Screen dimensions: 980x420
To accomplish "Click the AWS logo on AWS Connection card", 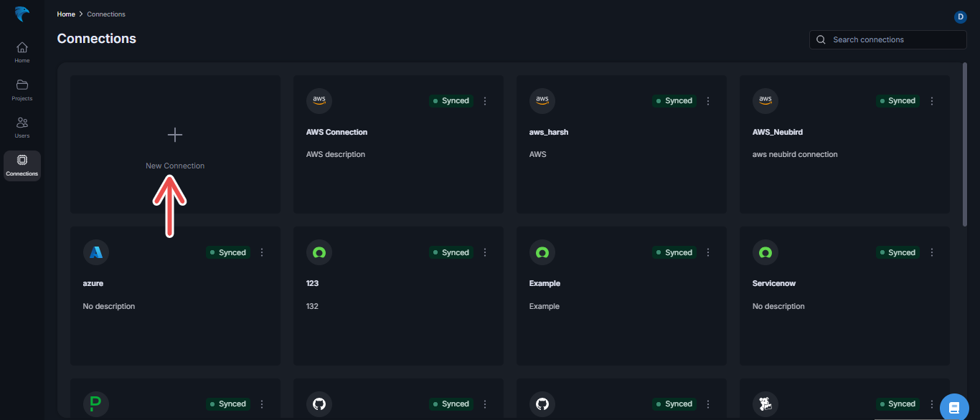I will click(x=319, y=100).
